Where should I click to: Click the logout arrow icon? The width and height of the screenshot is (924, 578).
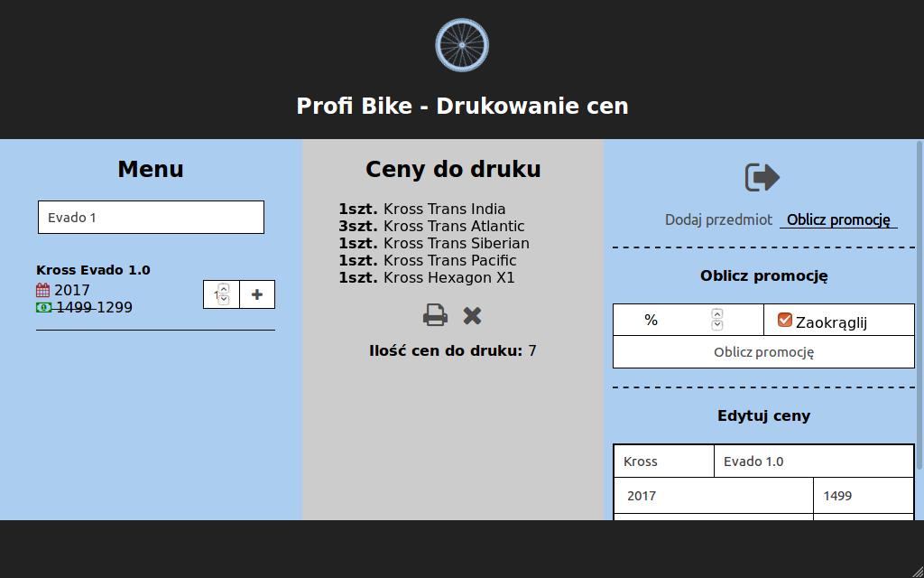click(762, 178)
